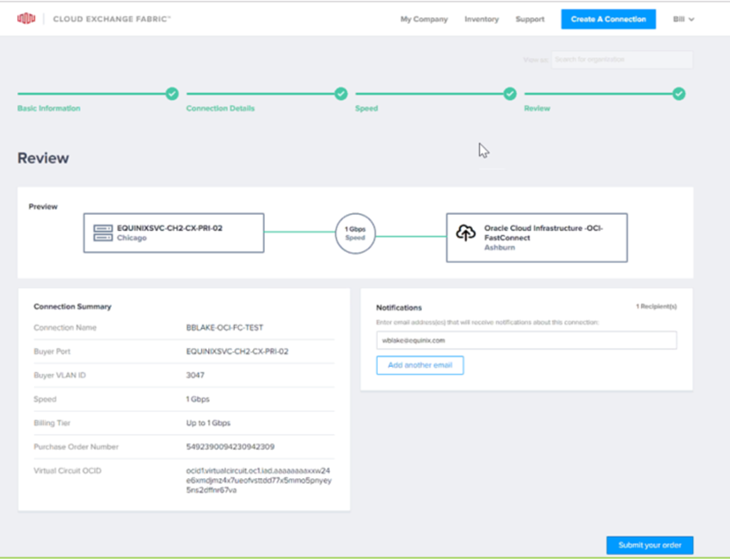Click the Speed step checkmark
The height and width of the screenshot is (560, 730).
(x=510, y=94)
